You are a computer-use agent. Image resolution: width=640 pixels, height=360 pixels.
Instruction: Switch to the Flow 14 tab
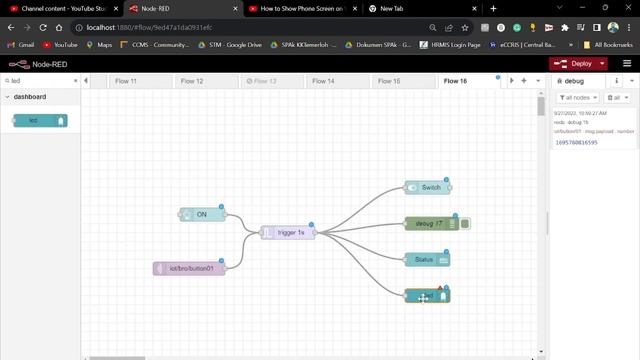click(338, 81)
